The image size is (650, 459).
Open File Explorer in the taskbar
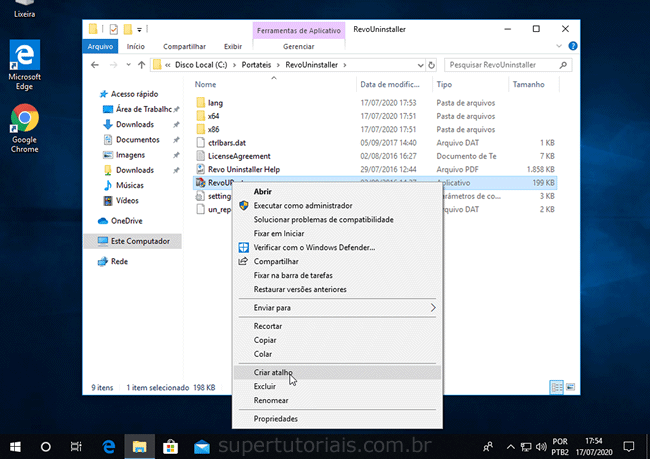tap(140, 446)
